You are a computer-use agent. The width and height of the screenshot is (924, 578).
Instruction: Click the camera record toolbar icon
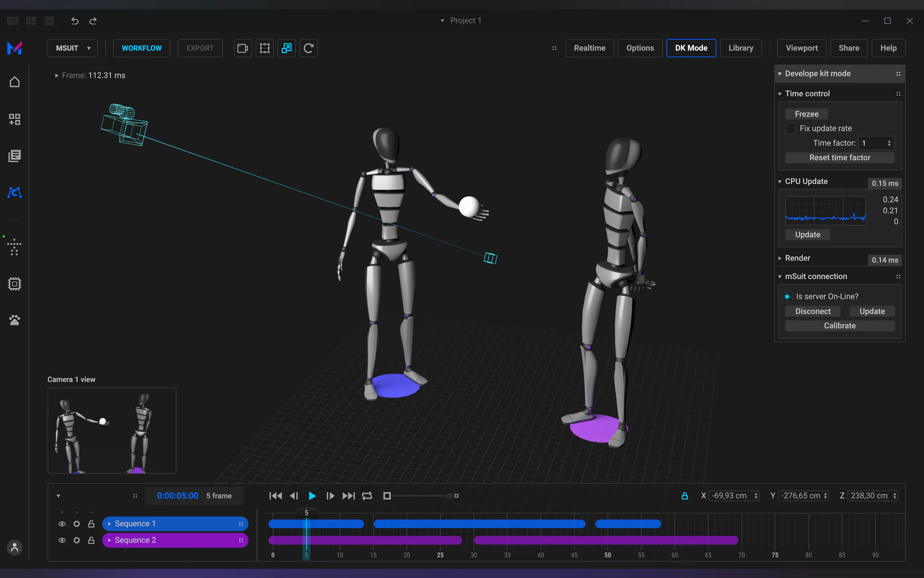click(x=243, y=48)
